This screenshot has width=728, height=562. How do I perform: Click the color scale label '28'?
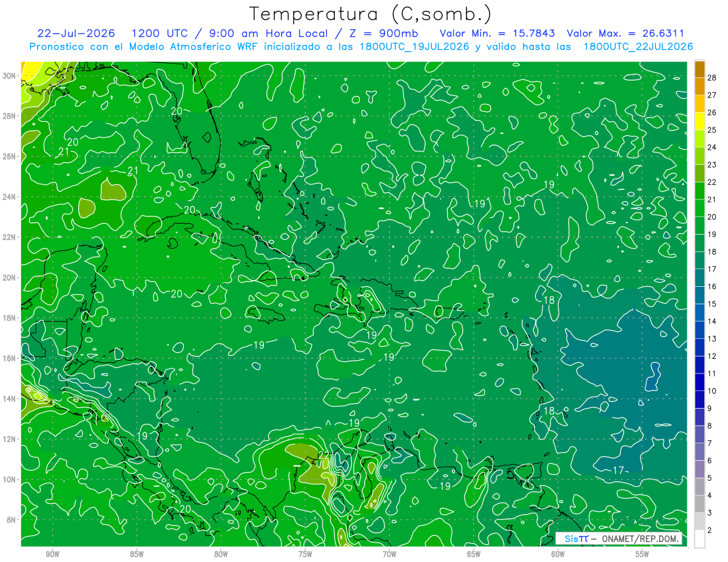click(x=712, y=78)
